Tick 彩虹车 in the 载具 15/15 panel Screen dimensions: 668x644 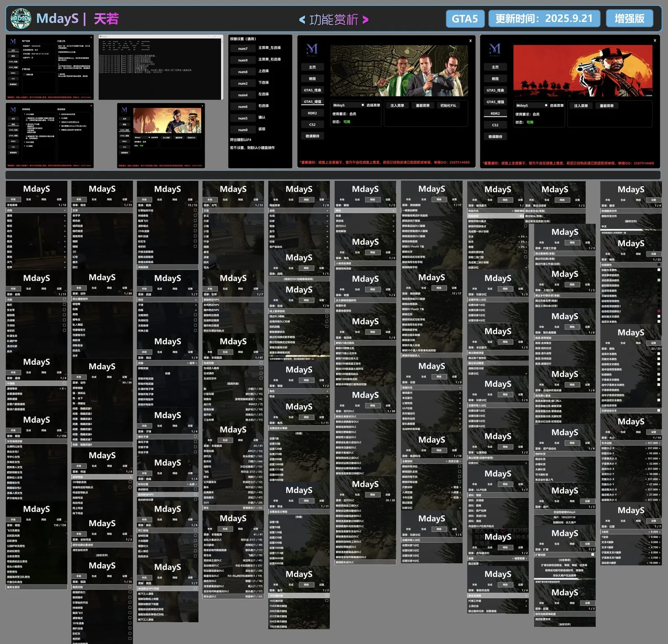click(195, 241)
